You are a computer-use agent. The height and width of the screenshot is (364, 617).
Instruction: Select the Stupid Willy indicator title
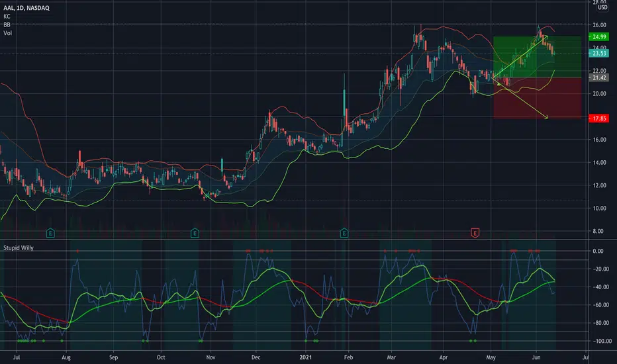pos(19,248)
